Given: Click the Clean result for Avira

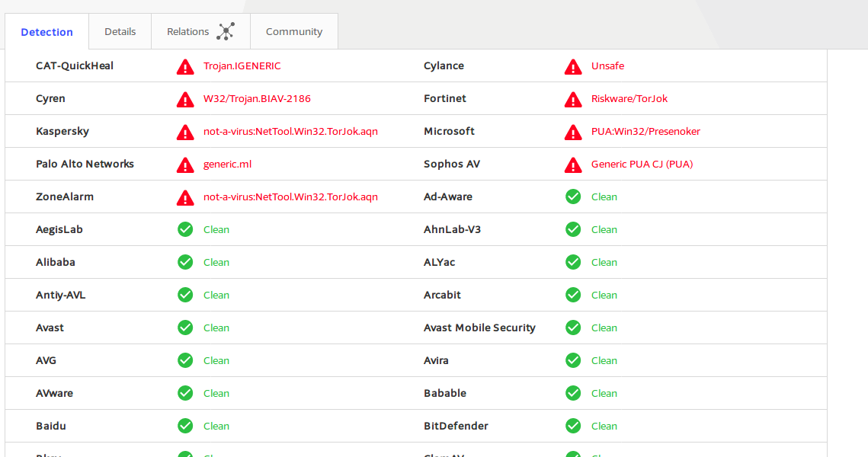Looking at the screenshot, I should (x=604, y=361).
